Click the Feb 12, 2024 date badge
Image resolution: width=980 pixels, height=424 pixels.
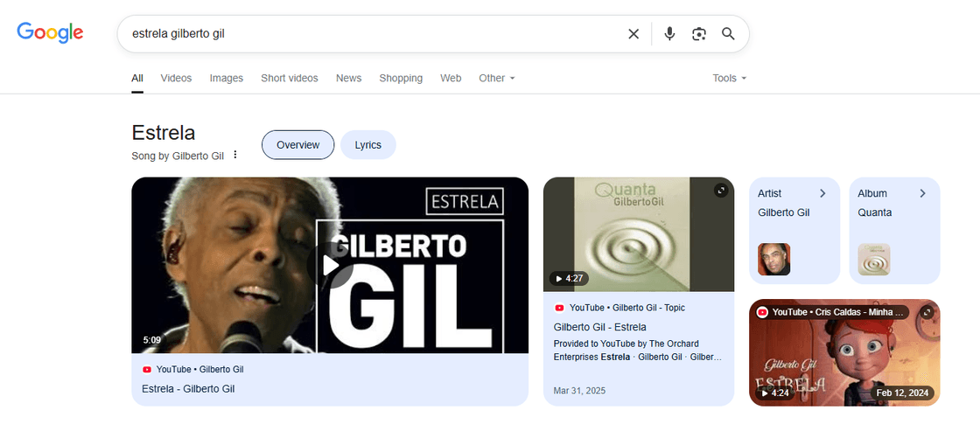click(902, 393)
